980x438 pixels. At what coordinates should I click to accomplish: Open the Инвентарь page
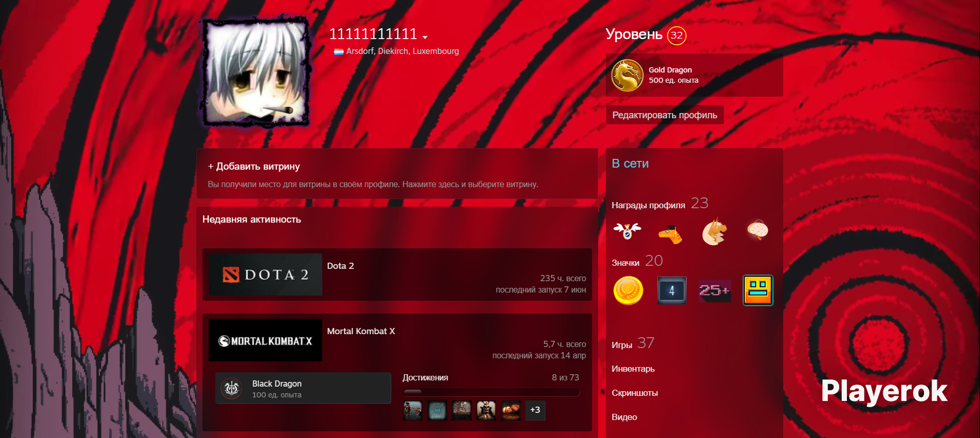point(633,369)
